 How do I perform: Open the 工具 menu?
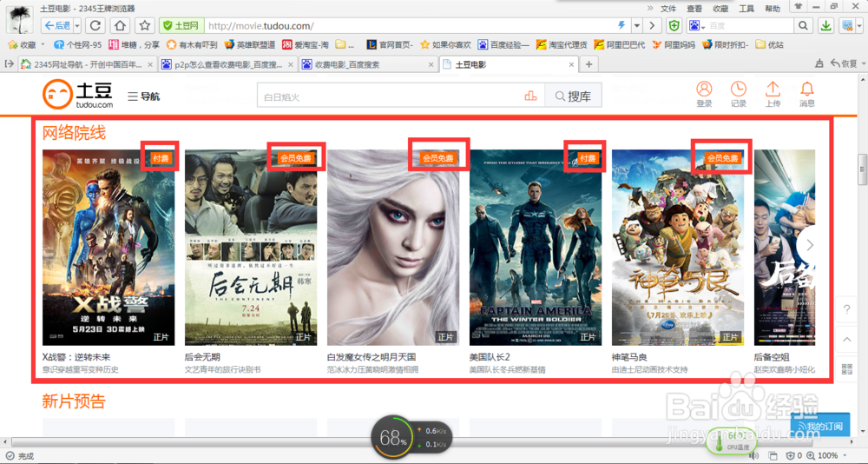[x=746, y=9]
